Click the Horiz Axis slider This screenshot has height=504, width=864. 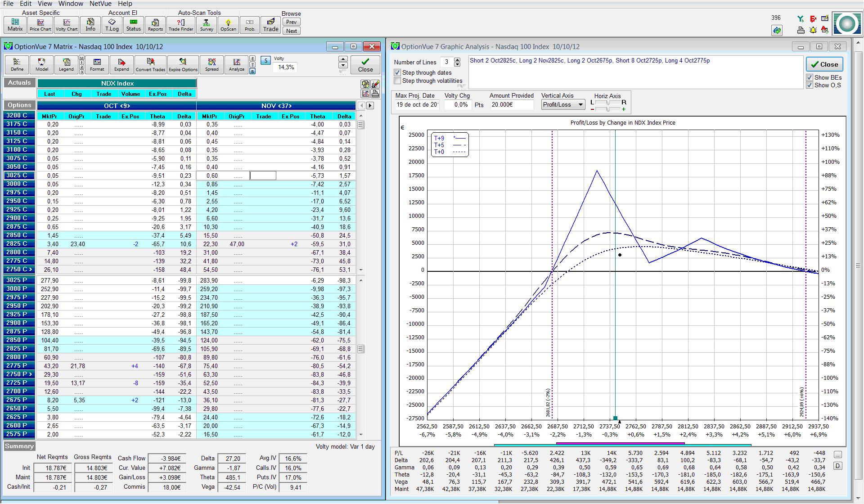pyautogui.click(x=607, y=103)
